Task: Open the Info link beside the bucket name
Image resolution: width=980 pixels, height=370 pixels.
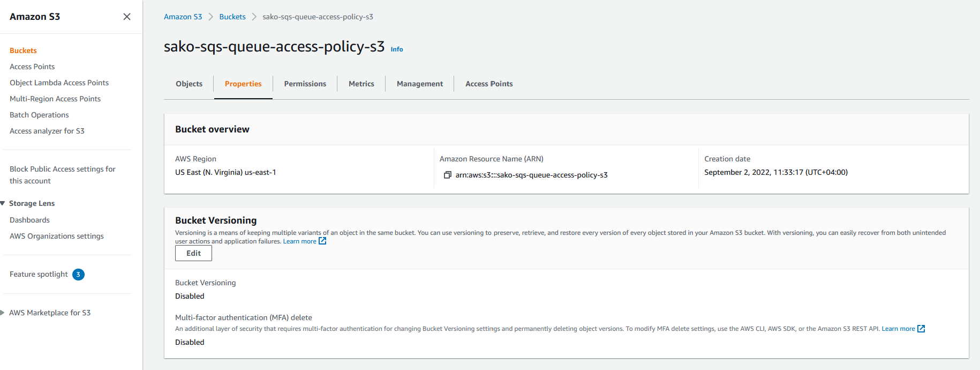Action: 397,49
